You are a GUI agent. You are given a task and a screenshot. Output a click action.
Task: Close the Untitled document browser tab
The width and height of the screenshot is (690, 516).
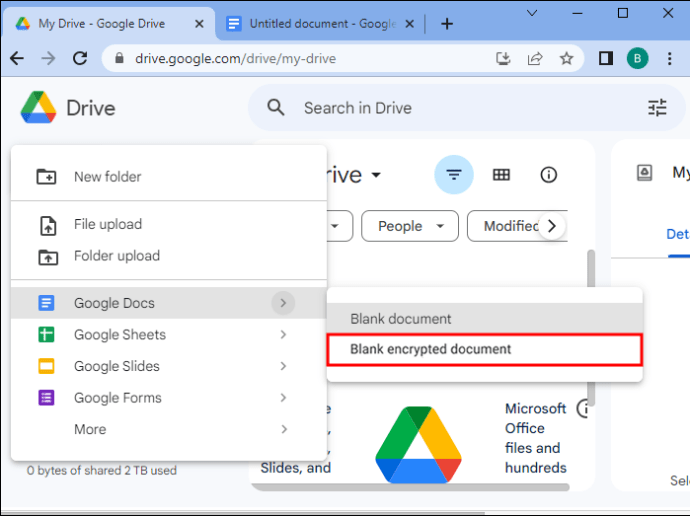(409, 24)
